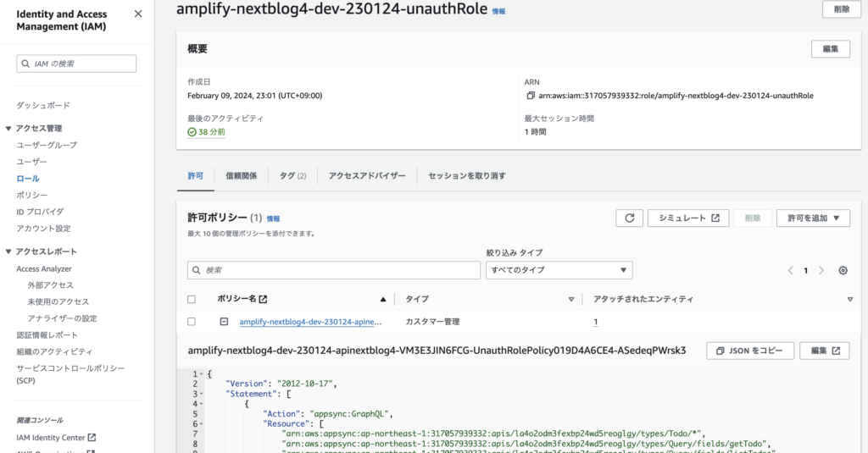This screenshot has height=453, width=868.
Task: Click the refresh policies icon button
Action: (x=630, y=218)
